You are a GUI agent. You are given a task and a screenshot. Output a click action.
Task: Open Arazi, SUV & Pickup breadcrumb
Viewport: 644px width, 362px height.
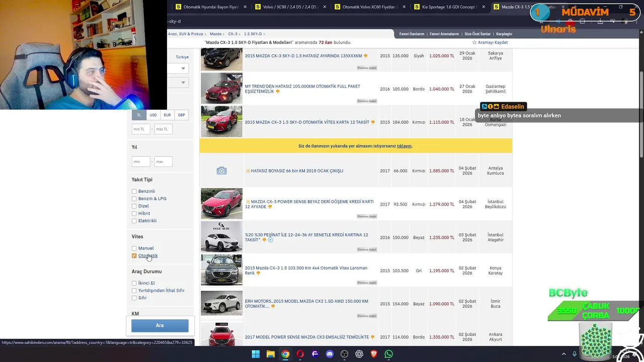pyautogui.click(x=186, y=34)
